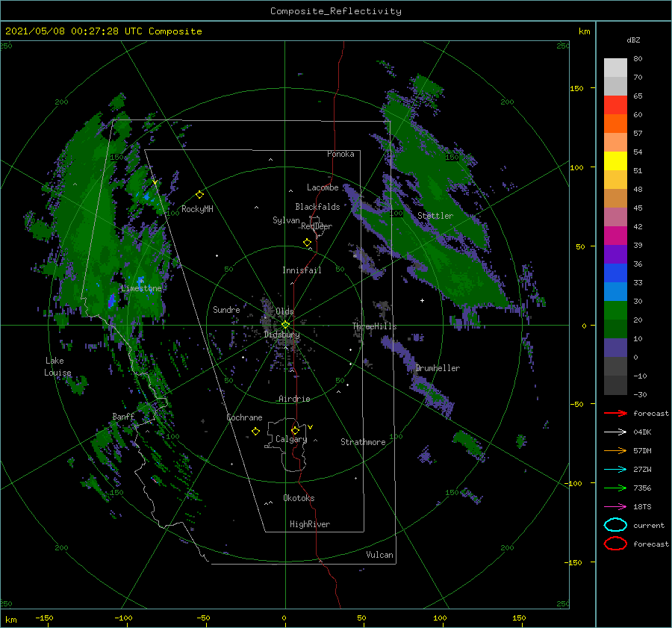672x628 pixels.
Task: Click the Sylvan label on map
Action: pos(286,220)
